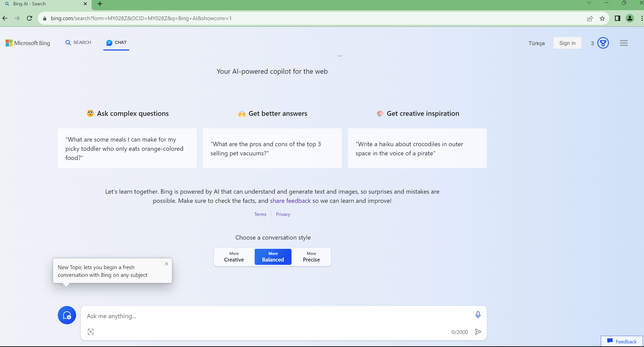Click the Bing Chat icon in input field

pos(67,315)
